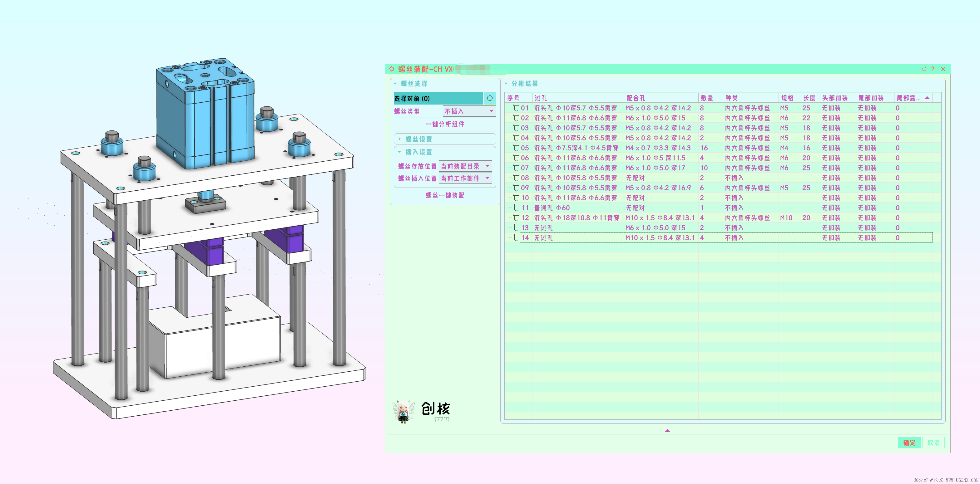Viewport: 980px width, 484px height.
Task: Click the hole icon of row 14
Action: tap(516, 237)
